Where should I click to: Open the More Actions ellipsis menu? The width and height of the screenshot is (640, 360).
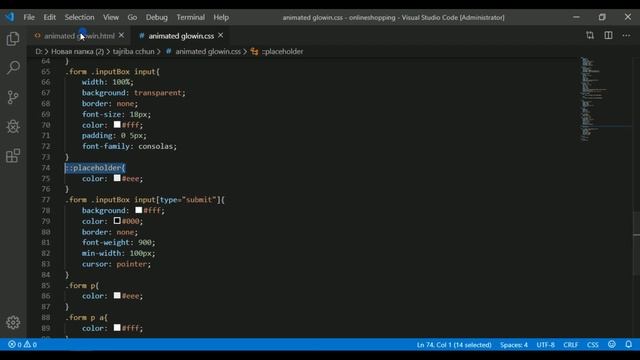point(626,36)
